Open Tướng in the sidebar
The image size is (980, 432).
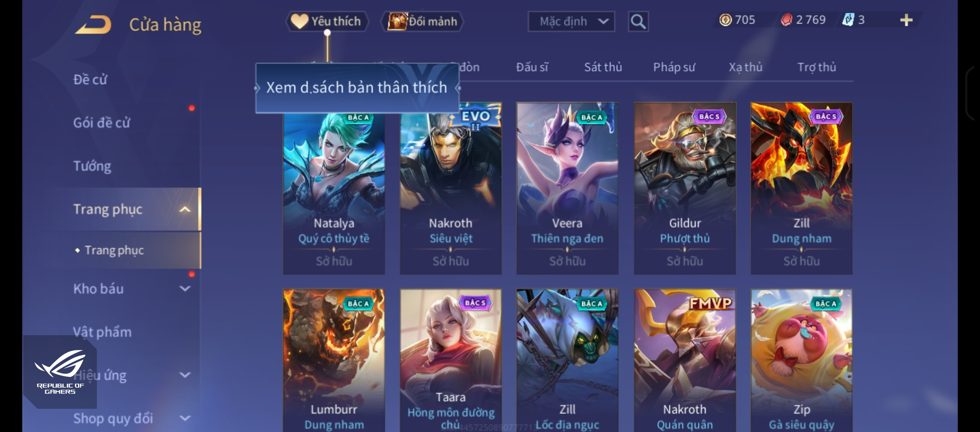coord(92,166)
